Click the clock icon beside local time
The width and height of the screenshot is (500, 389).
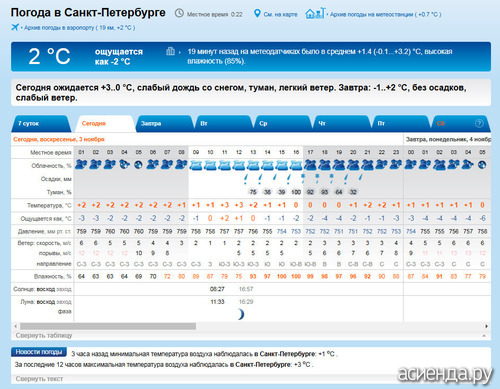179,13
